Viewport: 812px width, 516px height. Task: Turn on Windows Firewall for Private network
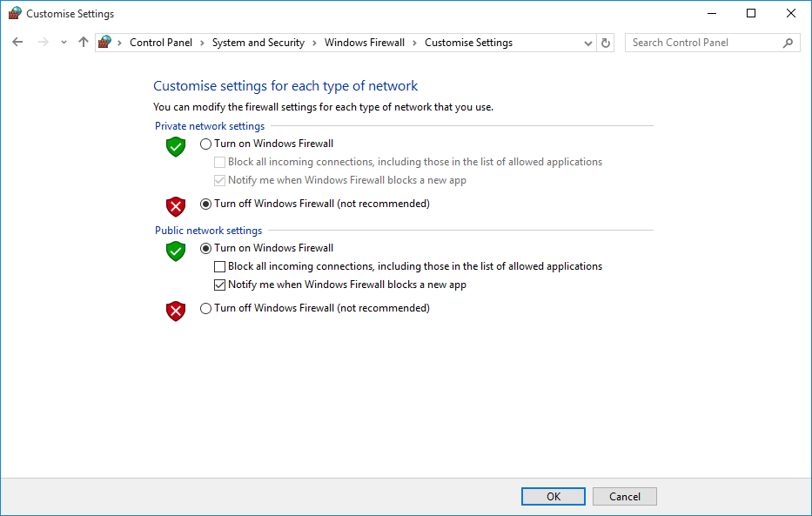click(x=206, y=144)
